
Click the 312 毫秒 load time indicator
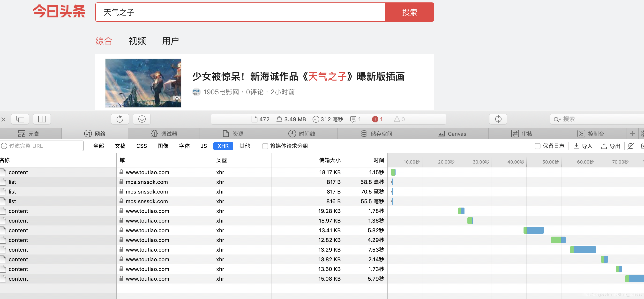pyautogui.click(x=328, y=119)
